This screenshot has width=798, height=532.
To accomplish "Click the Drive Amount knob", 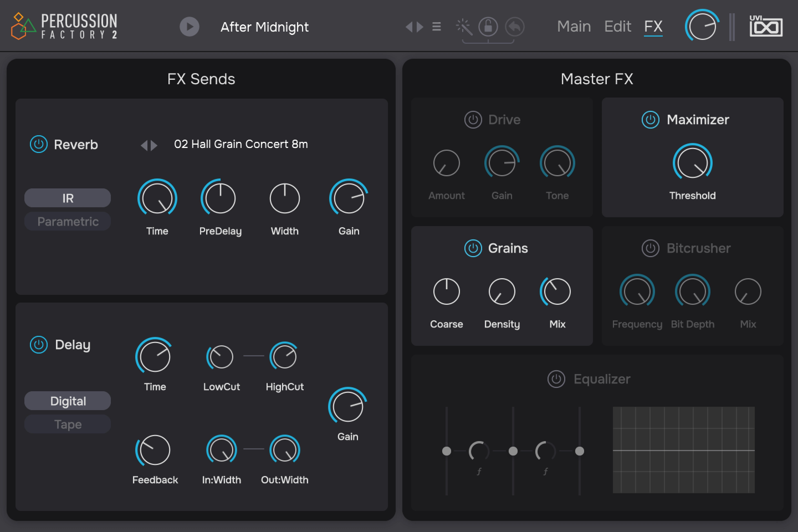I will (446, 163).
